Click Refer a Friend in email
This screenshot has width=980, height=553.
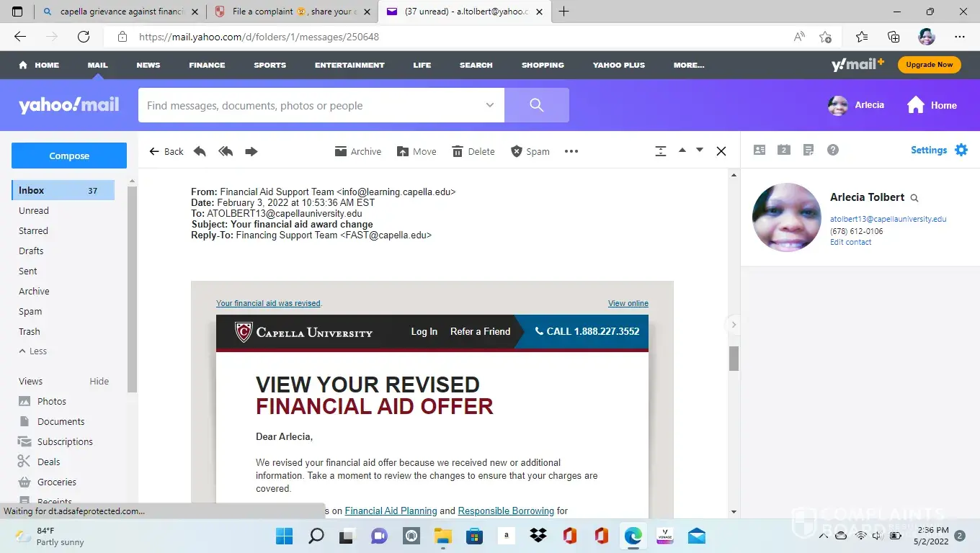[480, 331]
